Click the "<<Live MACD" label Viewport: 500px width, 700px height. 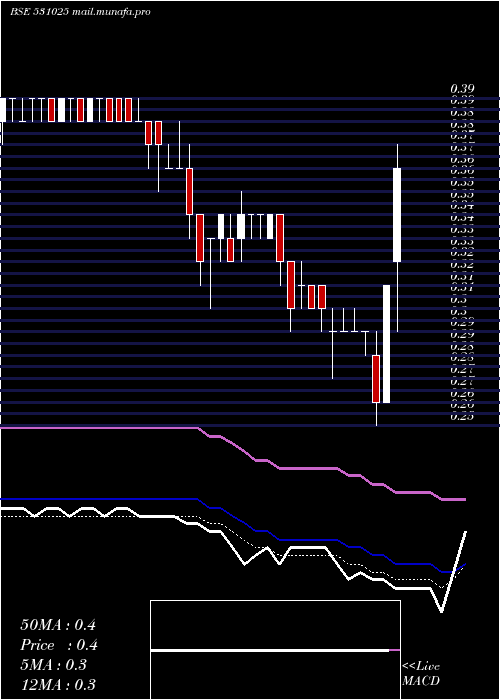(x=421, y=674)
